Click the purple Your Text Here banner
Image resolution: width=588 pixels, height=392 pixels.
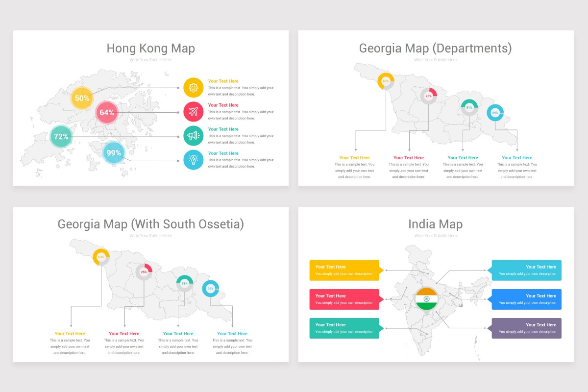(x=526, y=328)
